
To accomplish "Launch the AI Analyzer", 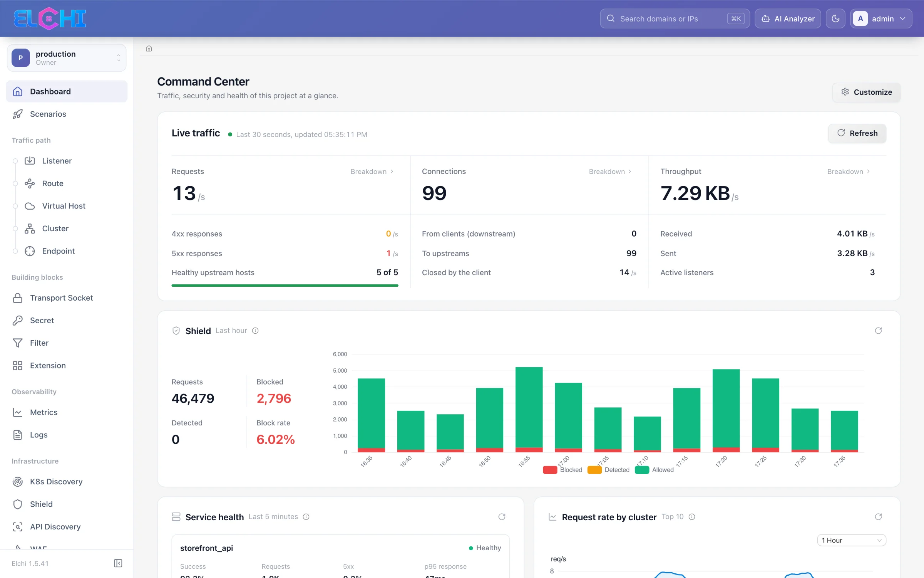I will pyautogui.click(x=788, y=18).
